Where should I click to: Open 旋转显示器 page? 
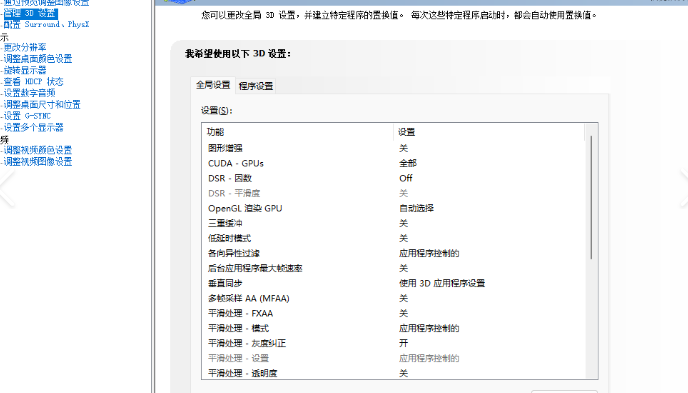25,70
